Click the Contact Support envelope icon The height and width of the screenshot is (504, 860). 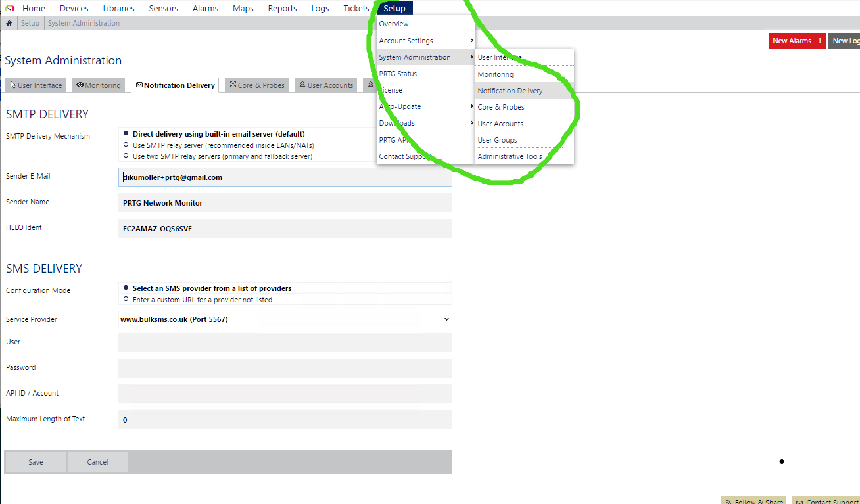[800, 502]
